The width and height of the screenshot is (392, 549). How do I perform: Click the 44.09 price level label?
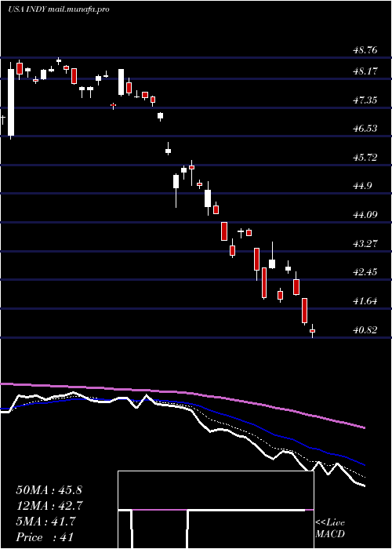pos(365,215)
